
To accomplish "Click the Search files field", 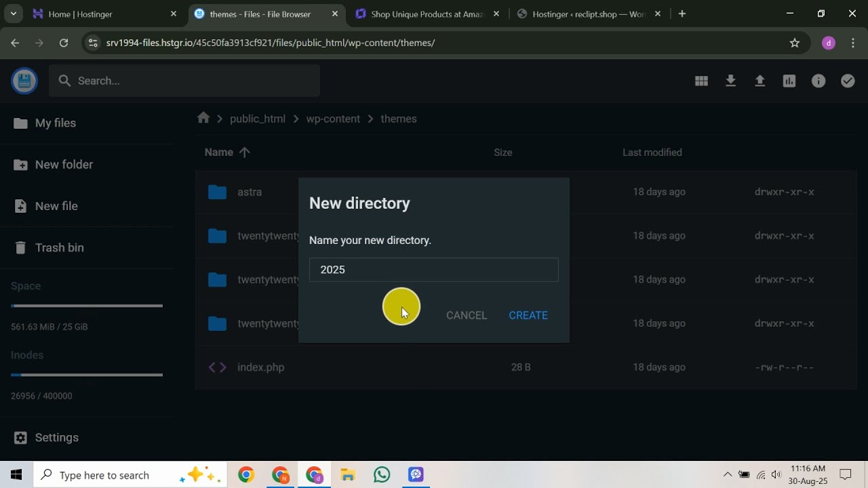I will pos(184,81).
